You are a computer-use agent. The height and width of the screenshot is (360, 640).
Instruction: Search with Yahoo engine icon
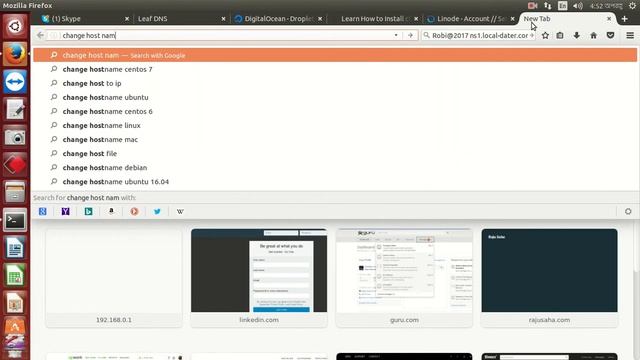pos(65,211)
